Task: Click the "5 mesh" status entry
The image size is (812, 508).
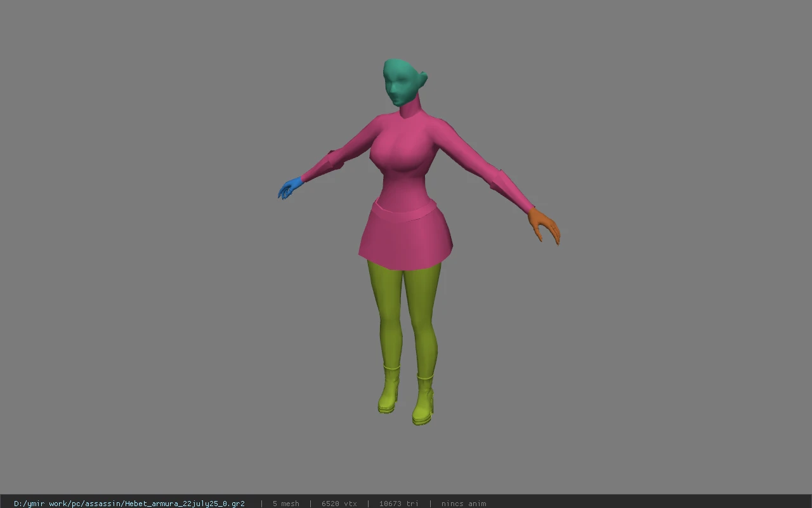Action: pos(286,504)
